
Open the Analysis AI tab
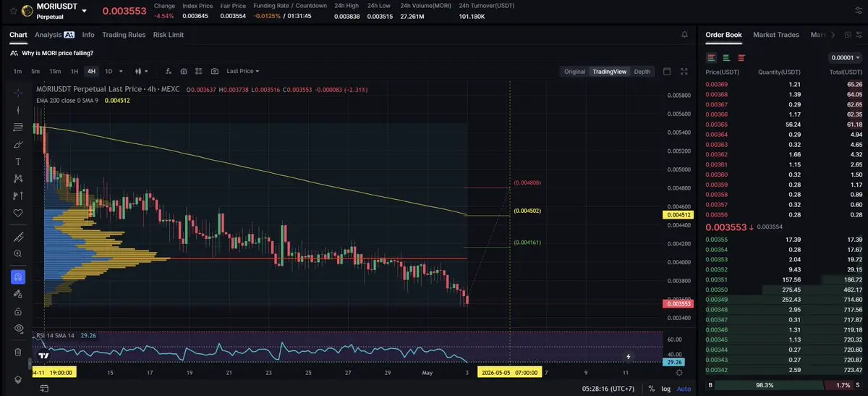pyautogui.click(x=55, y=35)
